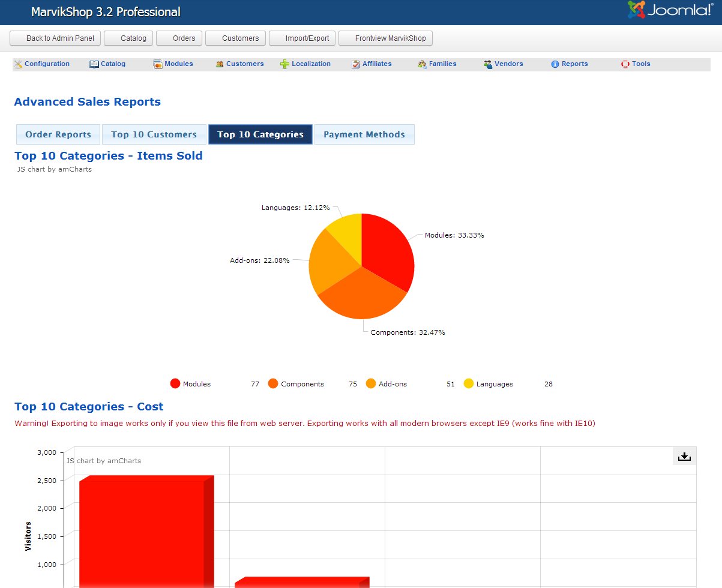Click the 1,500 axis label
Image resolution: width=722 pixels, height=588 pixels.
tap(46, 536)
